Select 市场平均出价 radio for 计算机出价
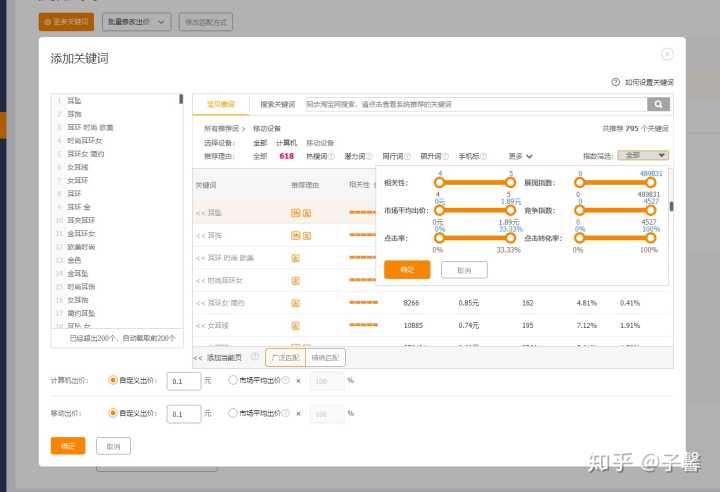 tap(233, 381)
